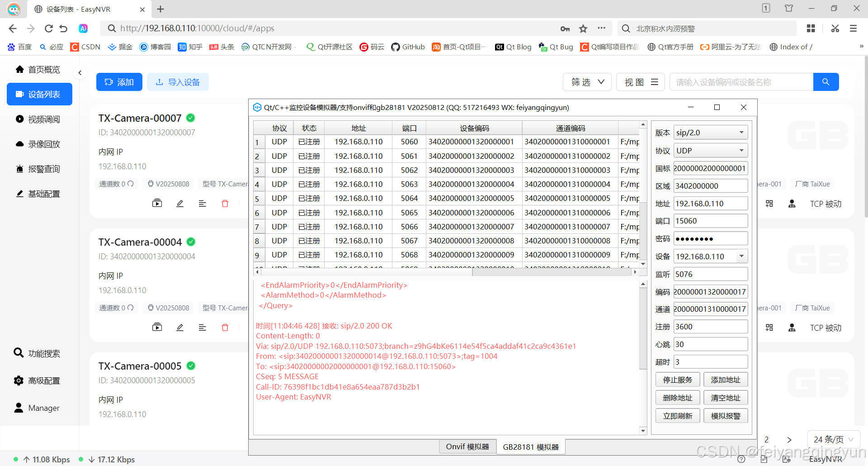
Task: Click the red delete icon for TX-Camera-00004
Action: 225,327
